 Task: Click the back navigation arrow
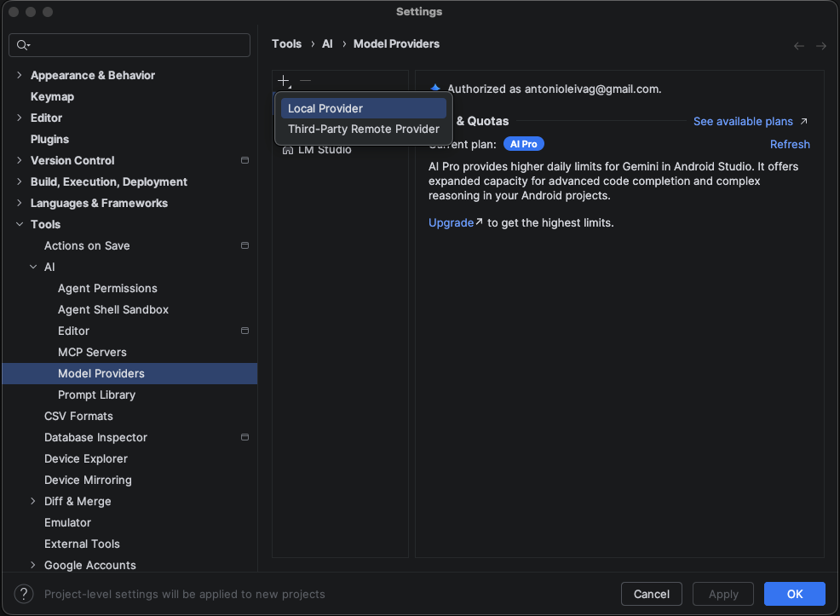pyautogui.click(x=799, y=46)
